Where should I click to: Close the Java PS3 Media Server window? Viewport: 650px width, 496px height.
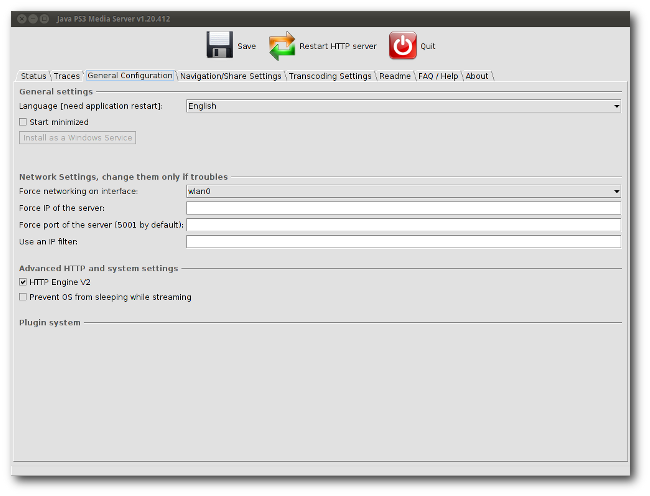tap(22, 19)
